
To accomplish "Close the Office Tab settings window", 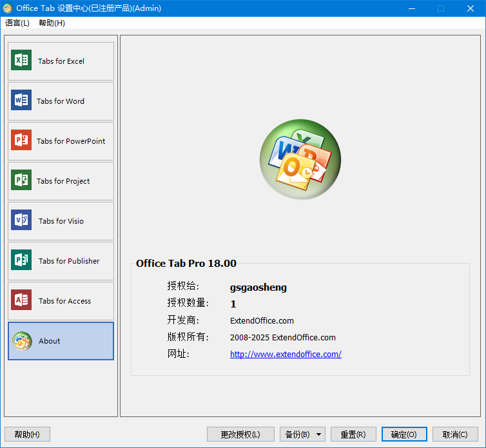I will click(470, 8).
